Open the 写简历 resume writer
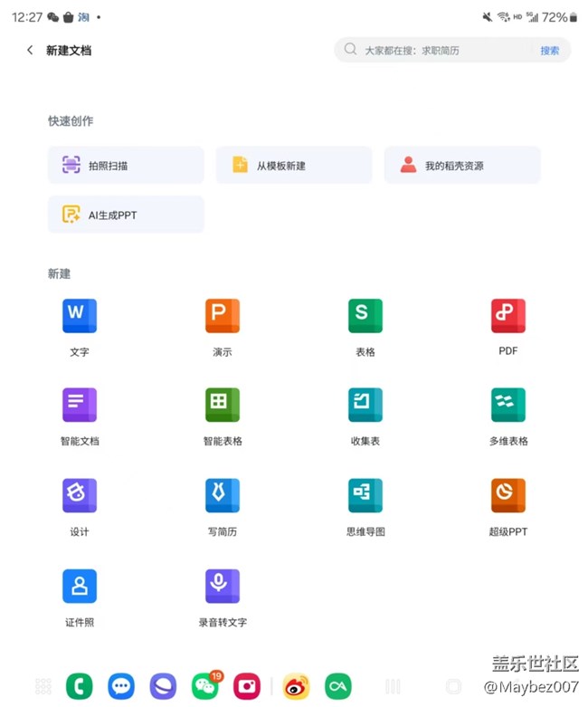This screenshot has height=707, width=588. (x=223, y=508)
